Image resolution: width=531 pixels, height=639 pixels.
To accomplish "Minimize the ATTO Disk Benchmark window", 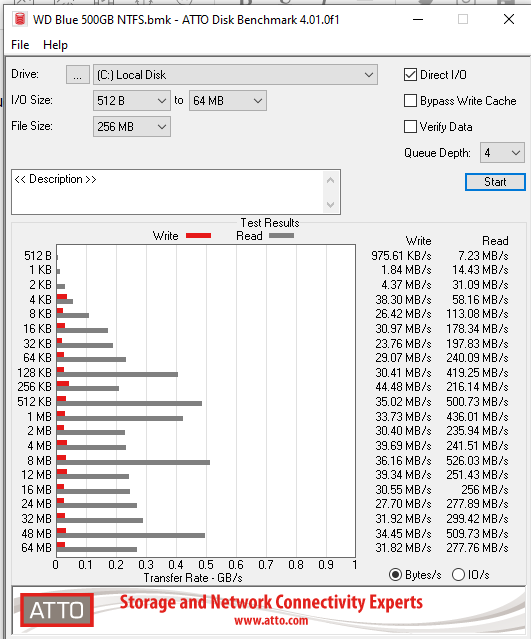I will click(418, 19).
